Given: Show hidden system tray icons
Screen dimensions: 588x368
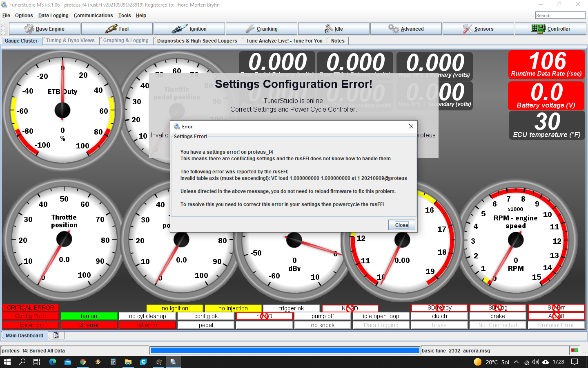Looking at the screenshot, I should click(x=516, y=362).
